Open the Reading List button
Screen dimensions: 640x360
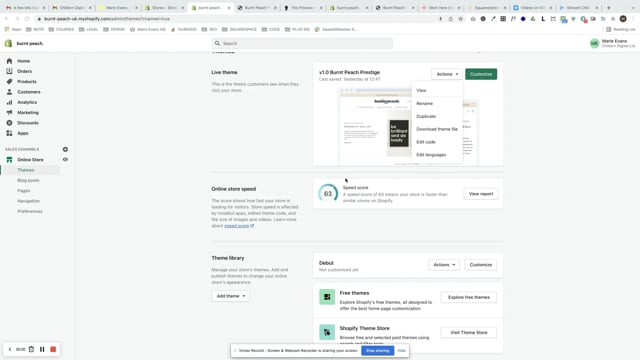620,29
